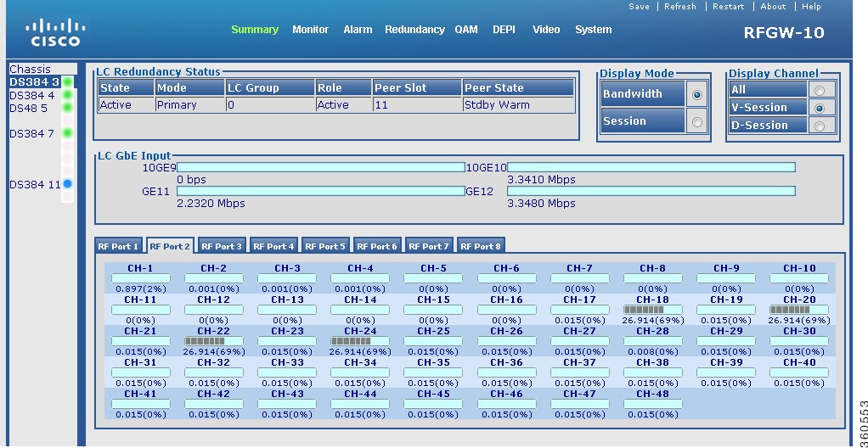Select DS384 3 in the chassis list
Image resolution: width=868 pixels, height=448 pixels.
34,82
